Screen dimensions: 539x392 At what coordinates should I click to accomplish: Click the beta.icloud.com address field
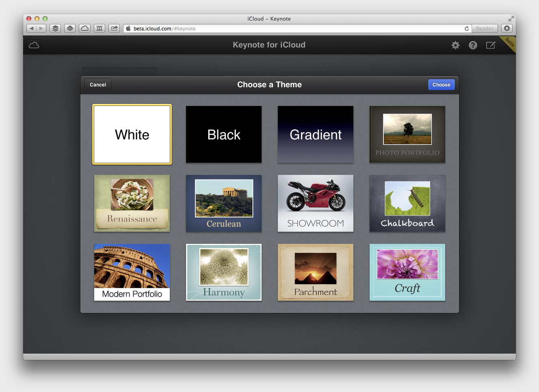(284, 28)
